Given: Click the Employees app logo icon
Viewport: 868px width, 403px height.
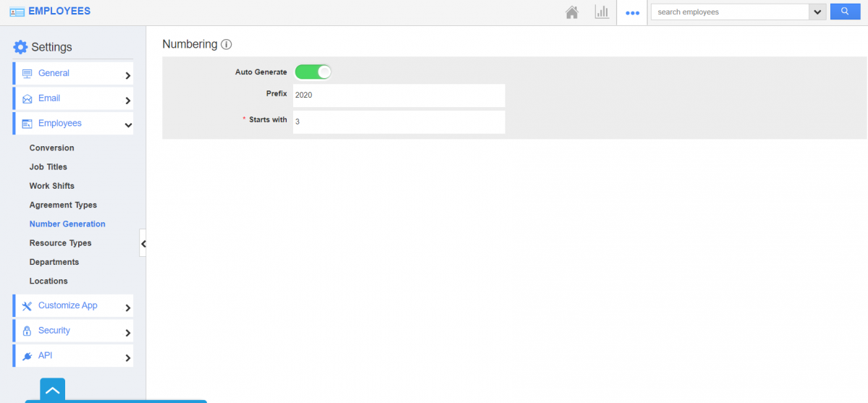Looking at the screenshot, I should 17,12.
